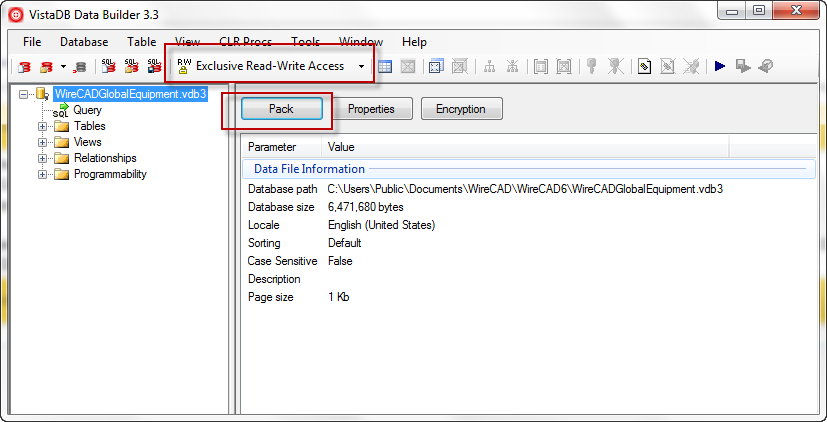Click the VistaDB title bar app icon
The height and width of the screenshot is (422, 827).
click(17, 15)
